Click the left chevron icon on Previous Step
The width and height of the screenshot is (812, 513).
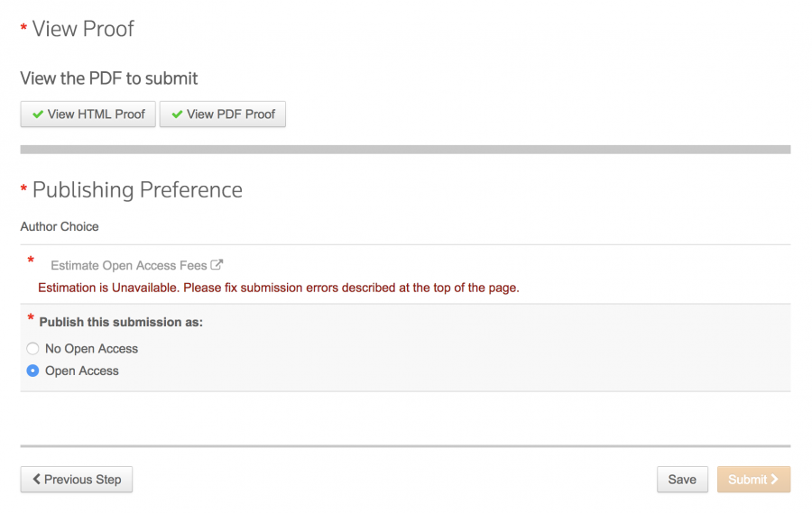tap(37, 480)
